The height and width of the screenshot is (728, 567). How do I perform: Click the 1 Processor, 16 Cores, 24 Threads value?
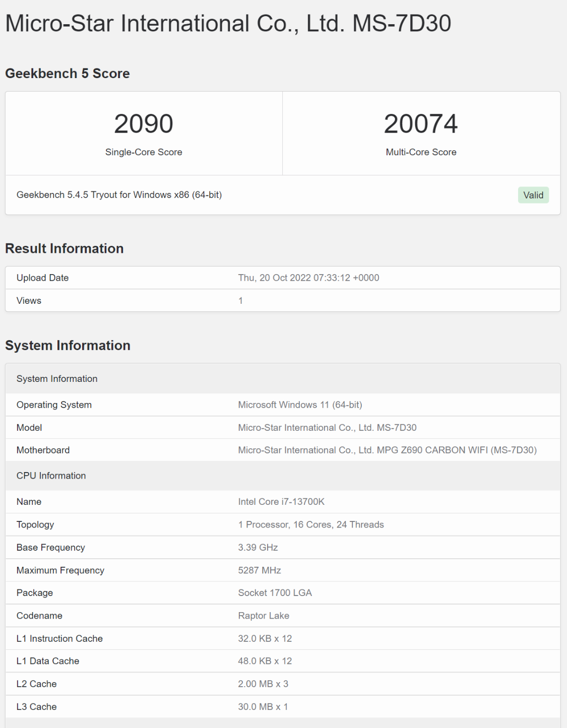[x=311, y=524]
